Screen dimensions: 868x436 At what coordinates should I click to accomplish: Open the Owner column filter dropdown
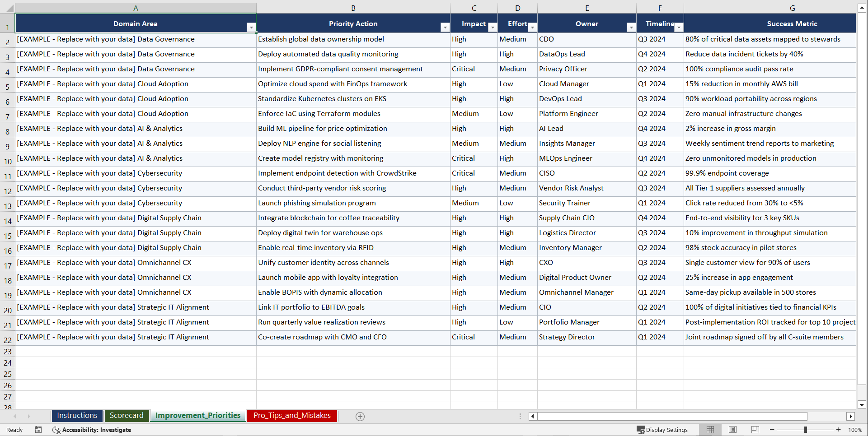pos(631,27)
